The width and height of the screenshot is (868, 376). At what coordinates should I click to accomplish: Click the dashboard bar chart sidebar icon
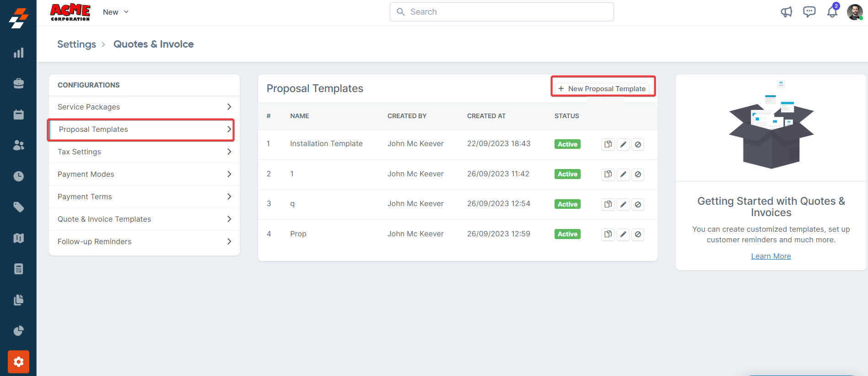[x=18, y=53]
